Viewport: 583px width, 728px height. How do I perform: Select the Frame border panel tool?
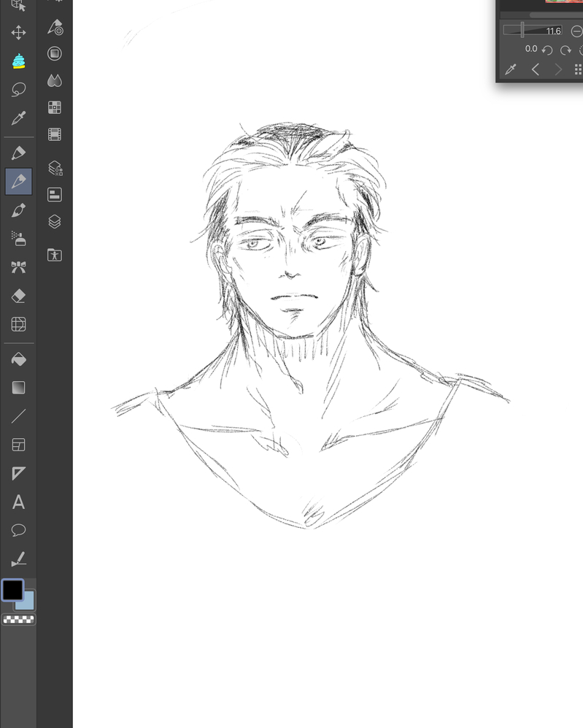[x=18, y=445]
